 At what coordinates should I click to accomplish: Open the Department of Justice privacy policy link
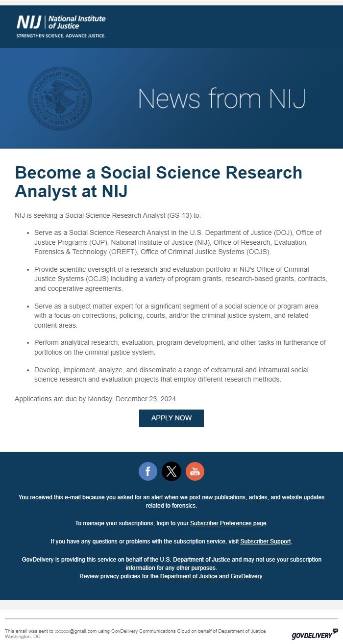pyautogui.click(x=189, y=576)
